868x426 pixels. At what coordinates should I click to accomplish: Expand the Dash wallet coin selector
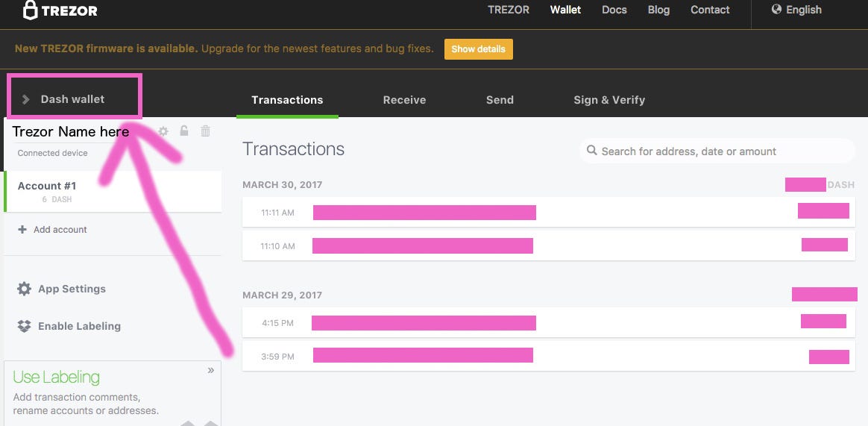74,99
